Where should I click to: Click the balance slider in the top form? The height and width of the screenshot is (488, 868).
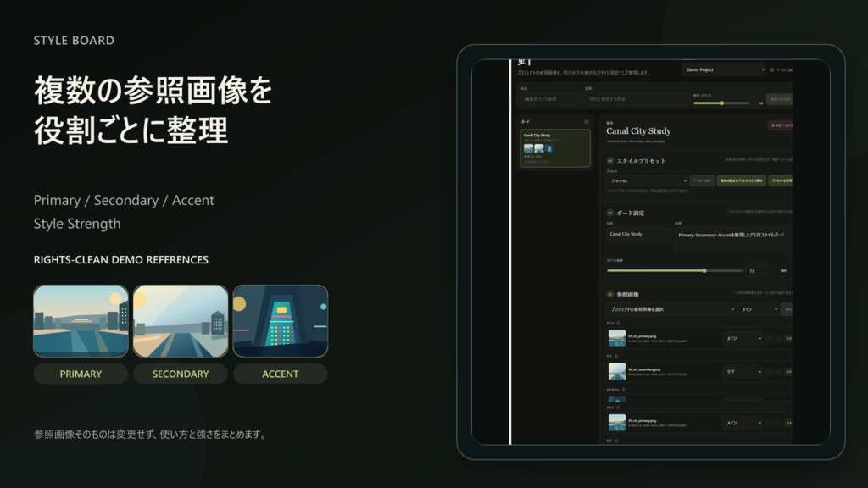pyautogui.click(x=721, y=103)
